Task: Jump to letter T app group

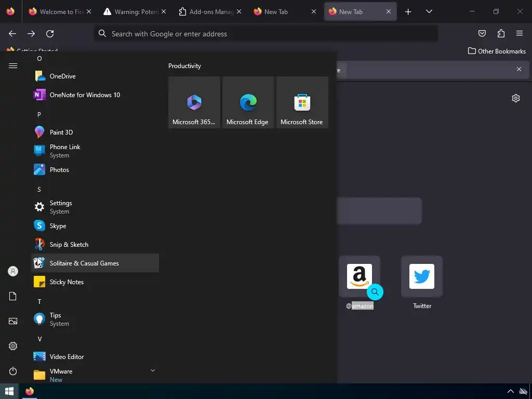Action: pos(39,301)
